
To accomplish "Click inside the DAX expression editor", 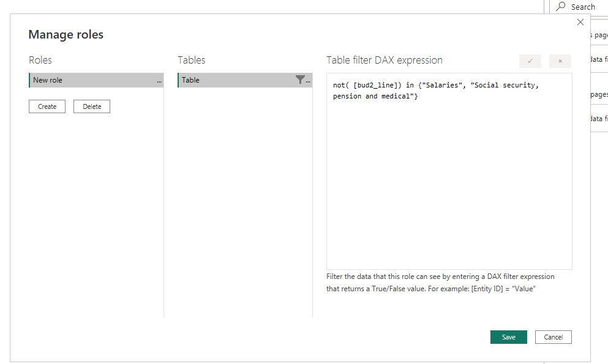I will point(449,171).
